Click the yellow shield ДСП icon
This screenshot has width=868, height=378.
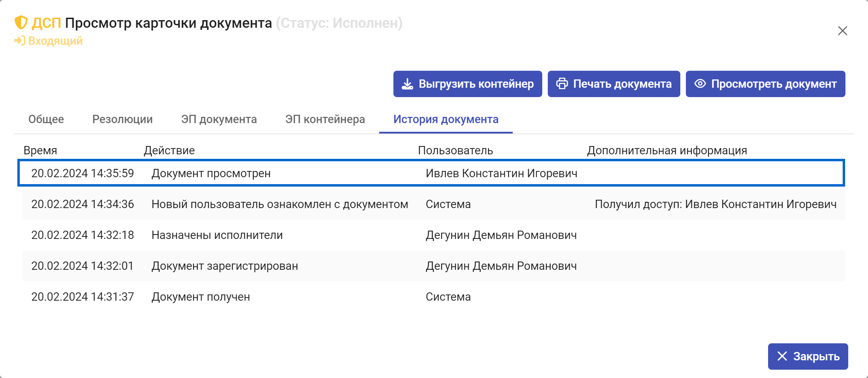pyautogui.click(x=21, y=23)
